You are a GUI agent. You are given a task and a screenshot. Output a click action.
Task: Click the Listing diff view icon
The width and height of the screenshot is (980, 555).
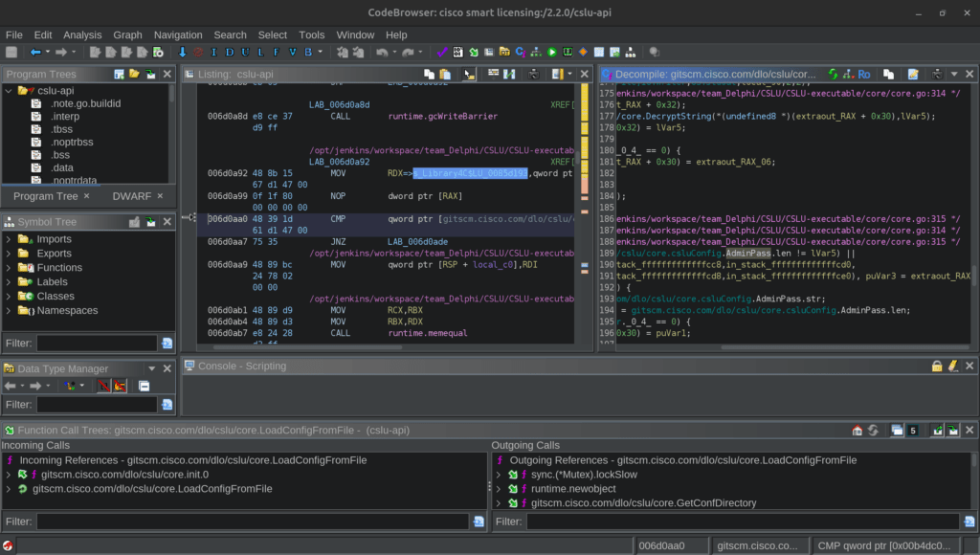coord(510,75)
